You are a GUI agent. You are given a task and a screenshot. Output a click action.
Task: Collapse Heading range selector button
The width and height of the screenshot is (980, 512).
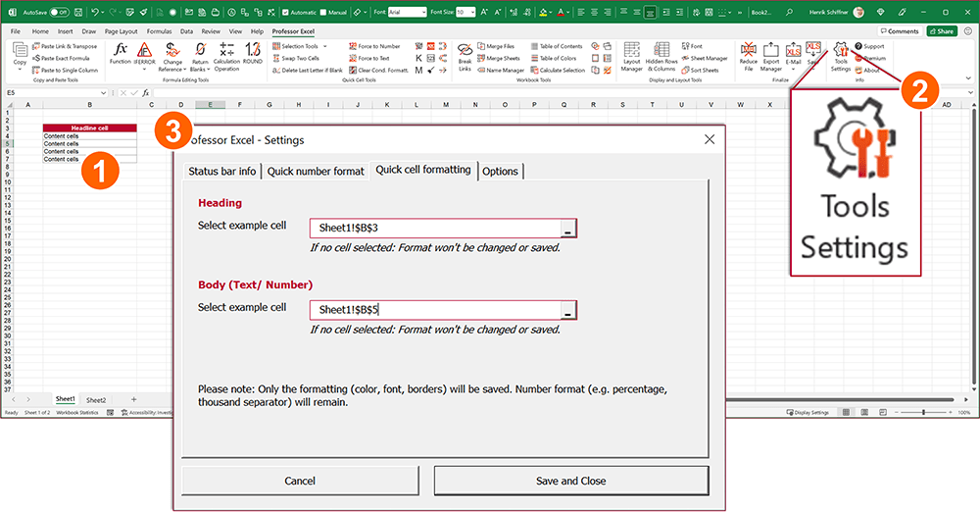[x=567, y=228]
